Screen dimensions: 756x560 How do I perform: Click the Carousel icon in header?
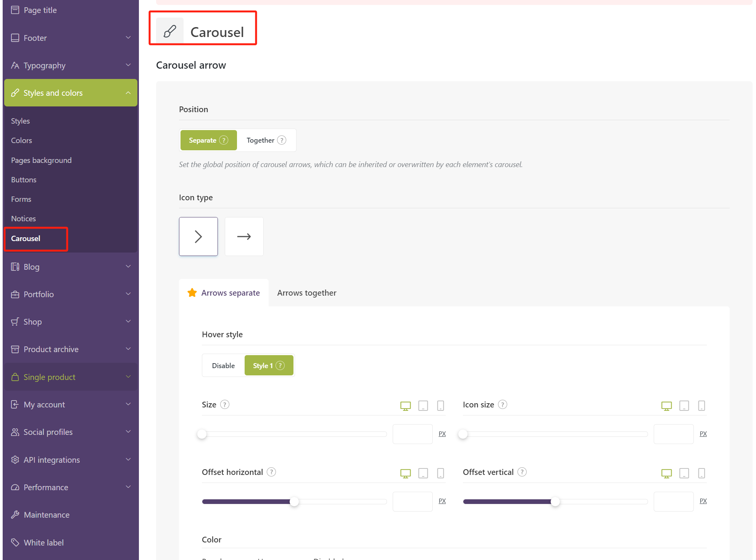point(169,31)
